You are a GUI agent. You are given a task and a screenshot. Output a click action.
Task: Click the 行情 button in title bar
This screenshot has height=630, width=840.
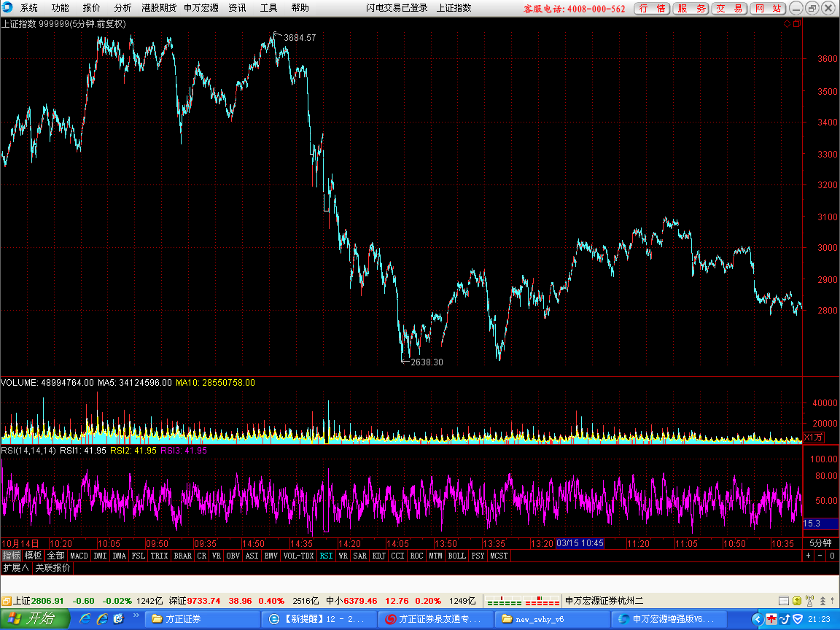[652, 8]
